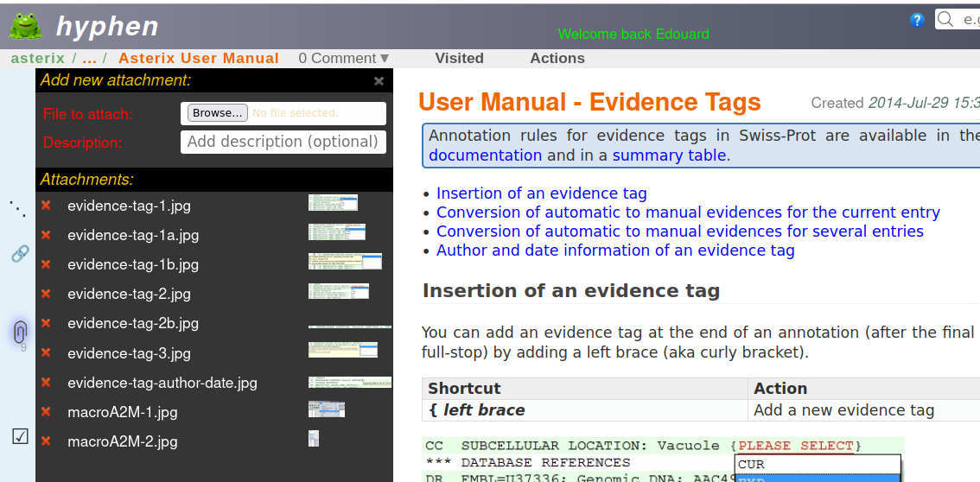
Task: Jump to Author and date information link
Action: click(615, 251)
